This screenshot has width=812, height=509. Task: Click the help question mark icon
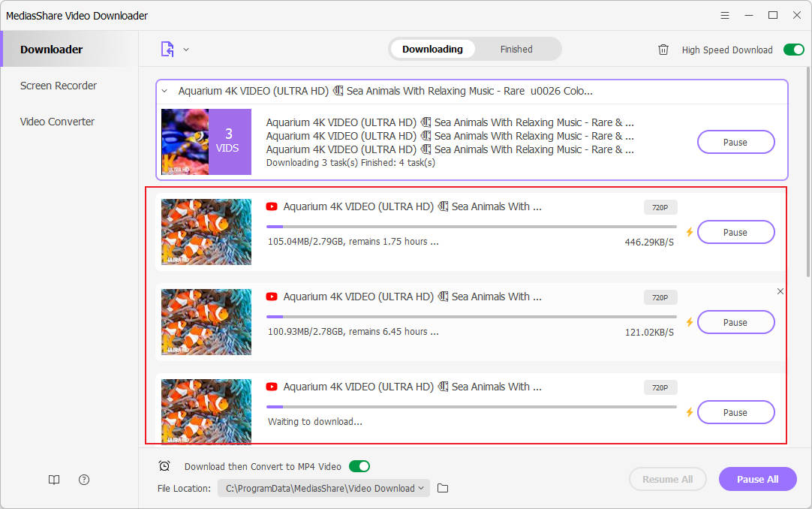click(x=83, y=480)
